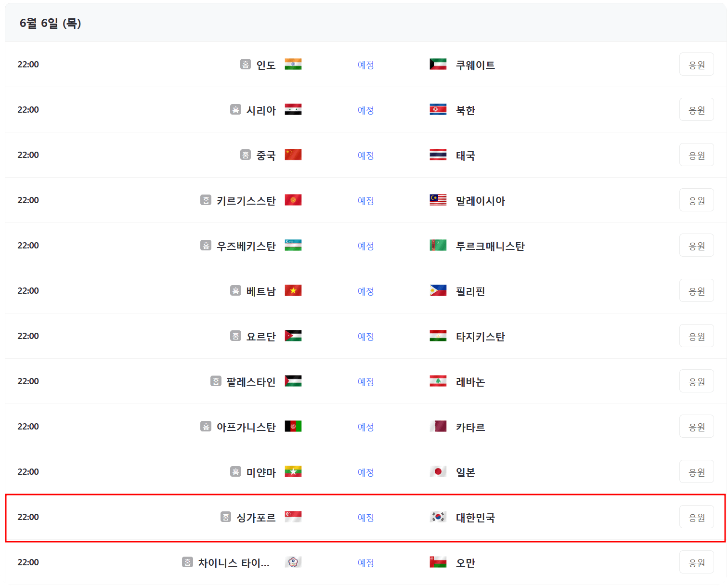Open the 예정 link for 팔레스타인 vs 레바논
728x586 pixels.
pos(366,381)
